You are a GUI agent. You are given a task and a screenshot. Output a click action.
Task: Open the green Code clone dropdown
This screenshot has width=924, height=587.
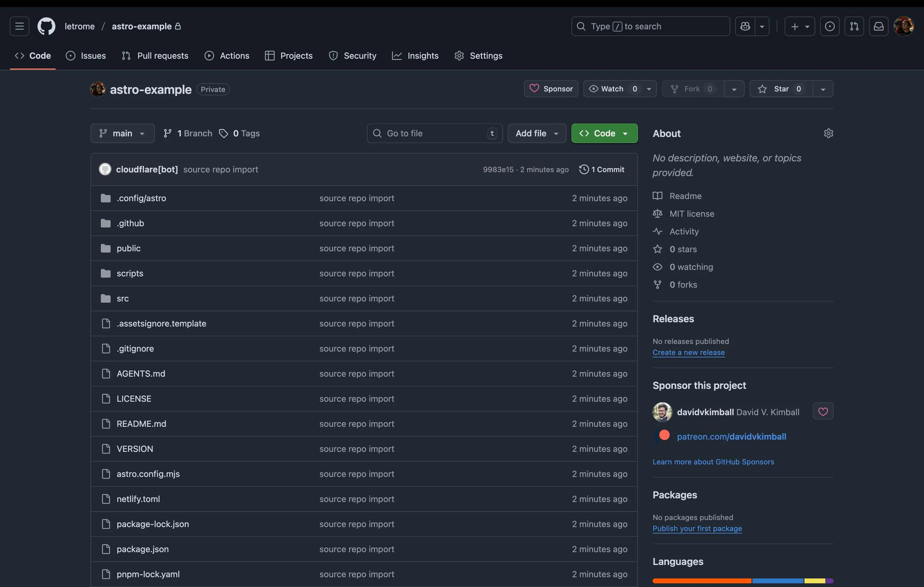pos(604,133)
